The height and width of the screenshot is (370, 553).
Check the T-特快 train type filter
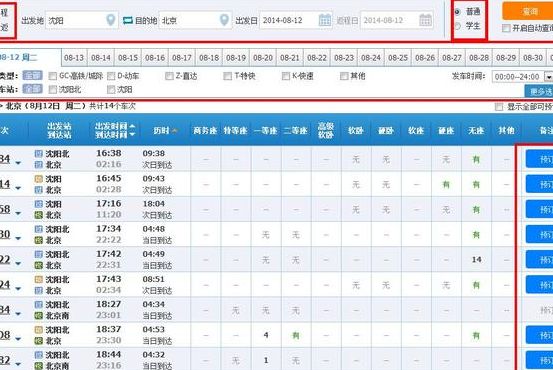coord(228,76)
